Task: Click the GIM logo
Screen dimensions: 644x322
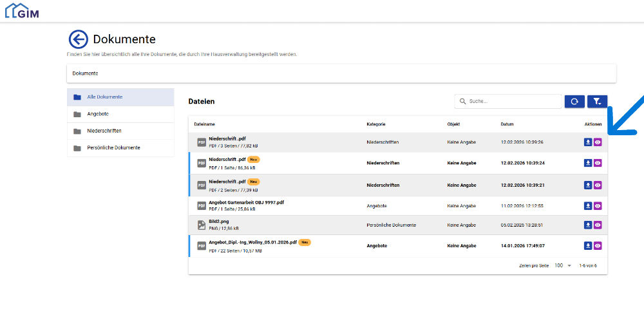Action: [22, 10]
